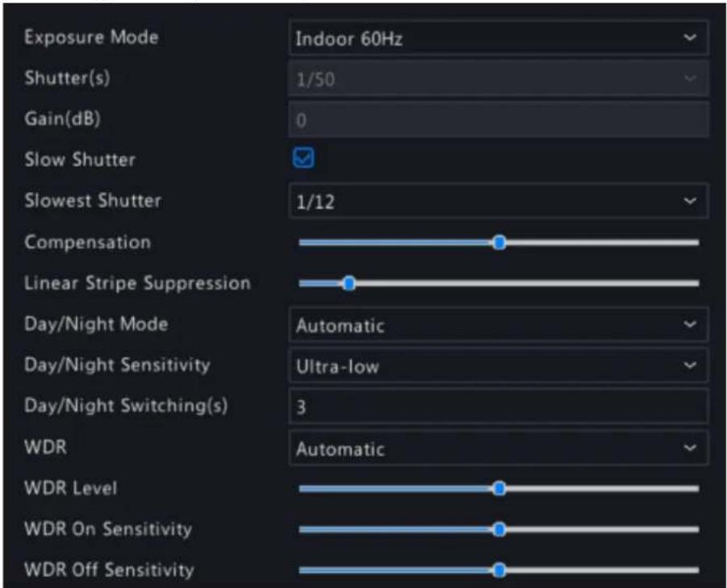Click the Slowest Shutter label

click(93, 200)
